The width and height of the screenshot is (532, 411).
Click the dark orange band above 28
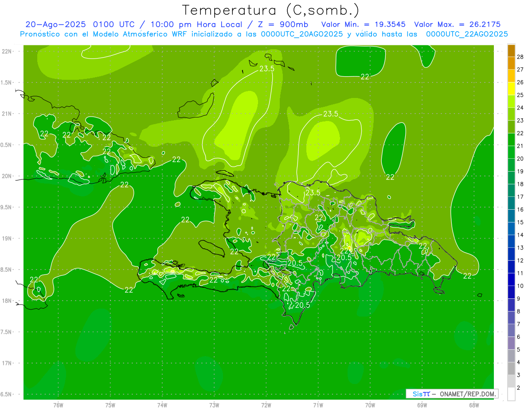pos(511,51)
